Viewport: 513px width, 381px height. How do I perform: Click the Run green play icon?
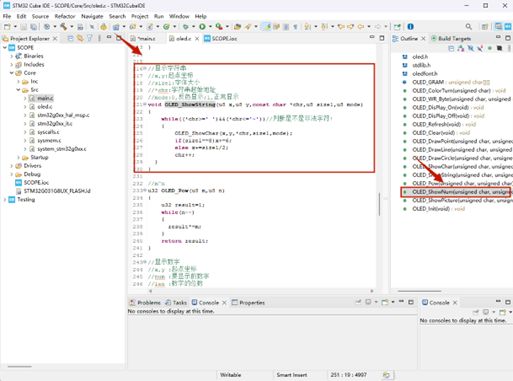[202, 26]
